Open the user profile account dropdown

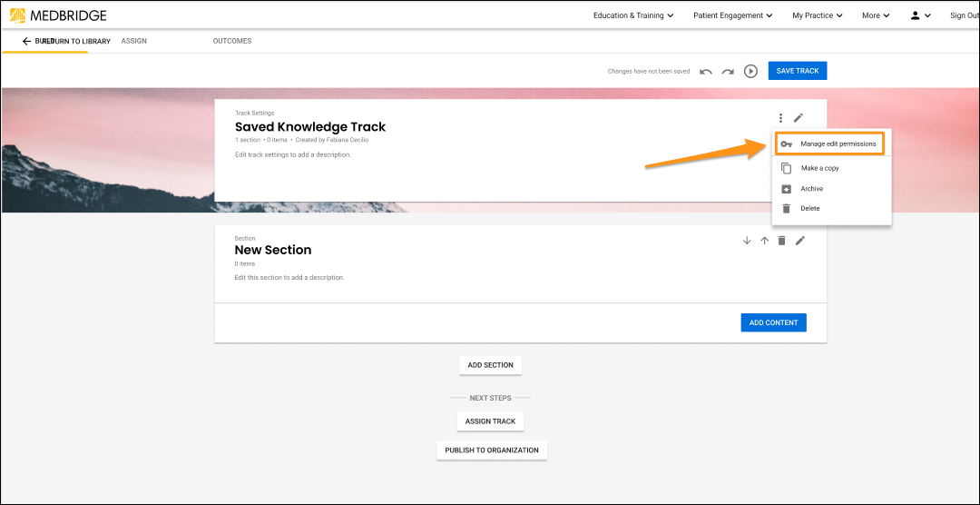tap(920, 15)
